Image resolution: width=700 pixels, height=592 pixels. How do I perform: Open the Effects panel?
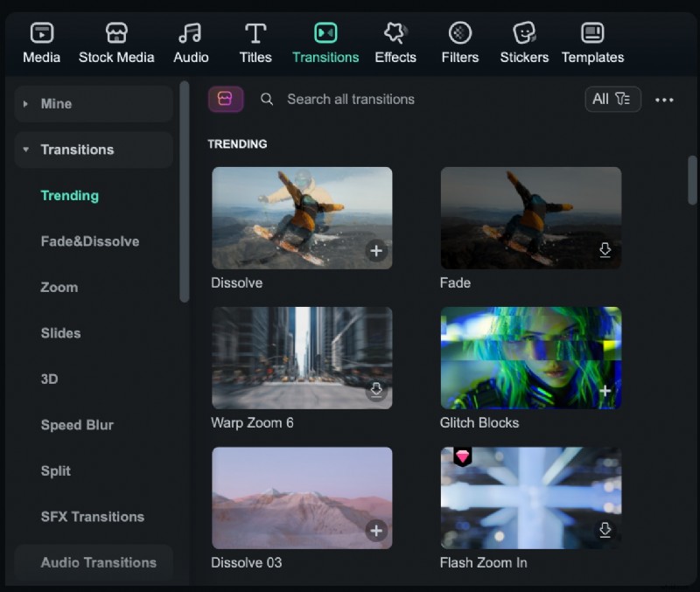[x=395, y=41]
